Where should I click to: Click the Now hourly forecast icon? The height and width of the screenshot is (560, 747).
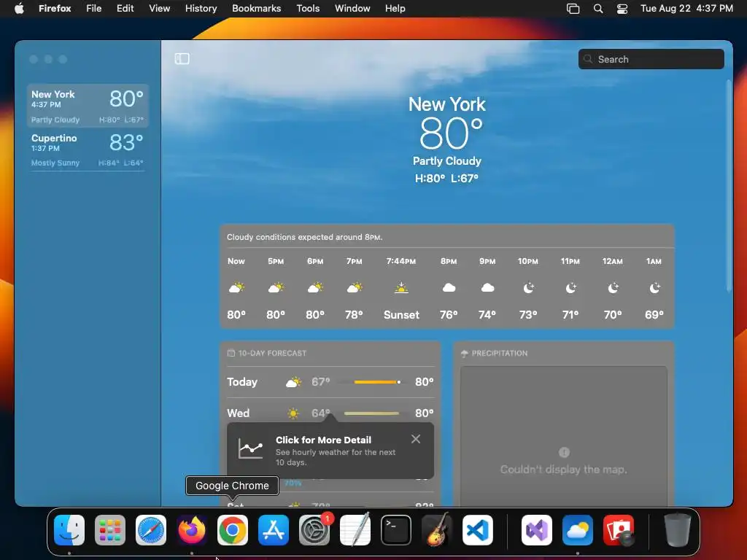coord(236,287)
